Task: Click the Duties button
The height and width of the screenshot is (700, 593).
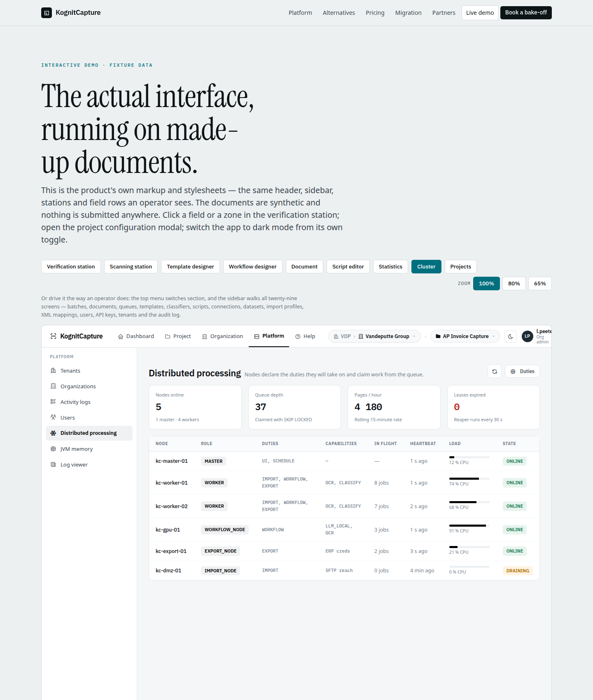Action: pyautogui.click(x=522, y=371)
